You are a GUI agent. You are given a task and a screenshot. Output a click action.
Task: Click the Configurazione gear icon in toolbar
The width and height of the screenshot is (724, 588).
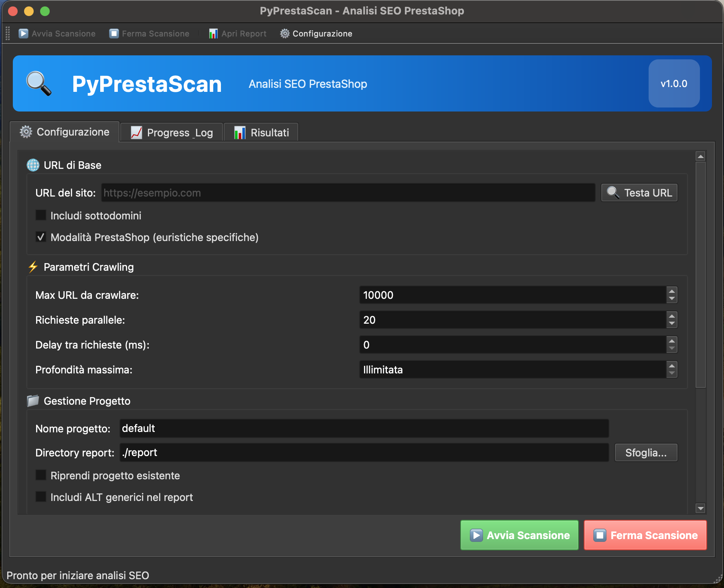pyautogui.click(x=285, y=33)
